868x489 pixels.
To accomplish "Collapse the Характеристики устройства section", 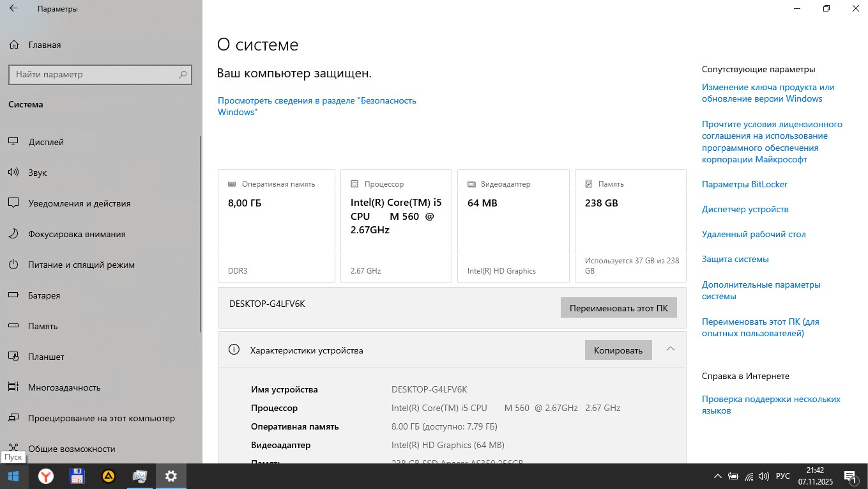I will (x=670, y=349).
